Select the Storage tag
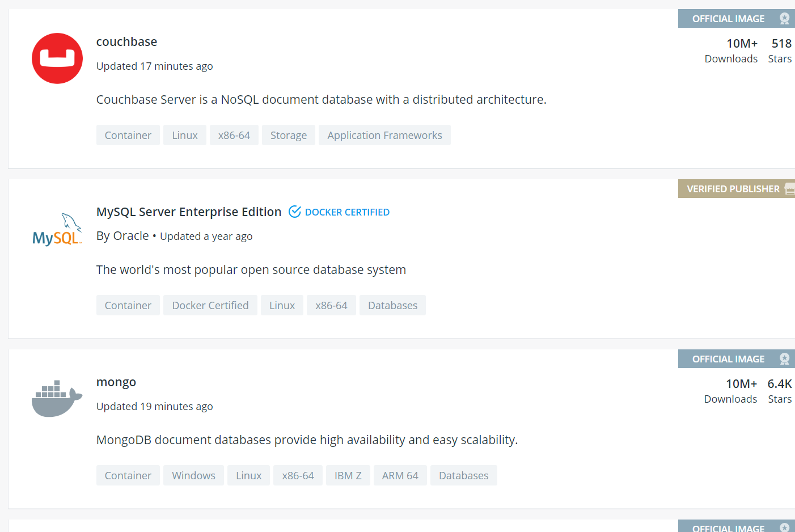This screenshot has height=532, width=795. click(289, 135)
